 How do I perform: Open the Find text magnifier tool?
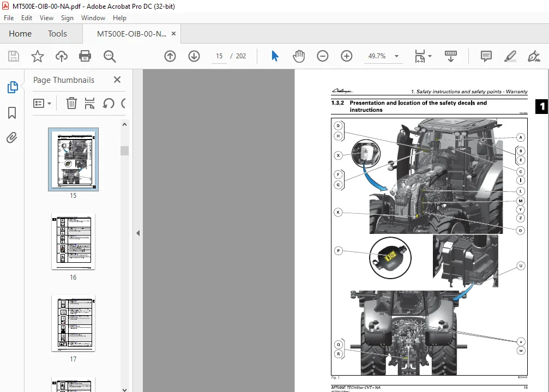click(x=110, y=56)
